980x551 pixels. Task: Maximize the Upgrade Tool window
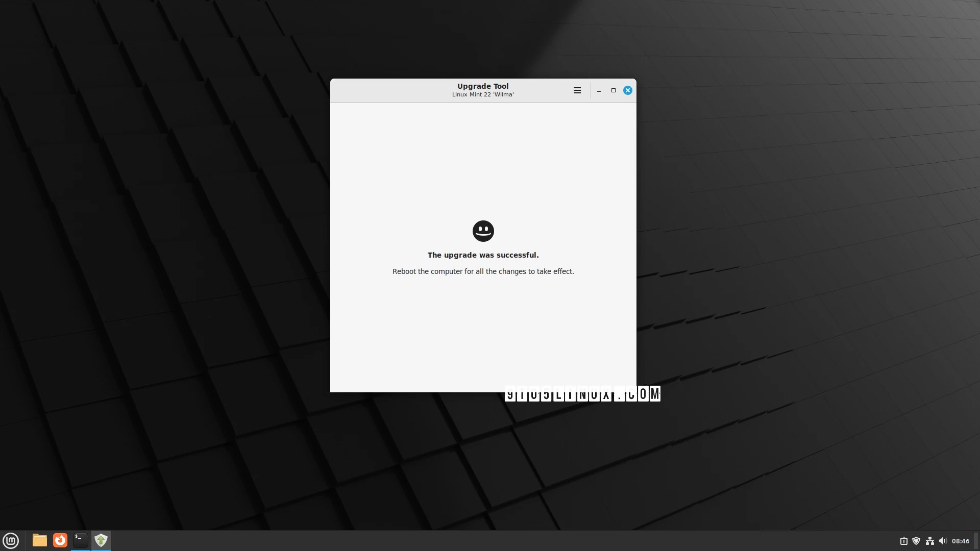click(x=614, y=90)
